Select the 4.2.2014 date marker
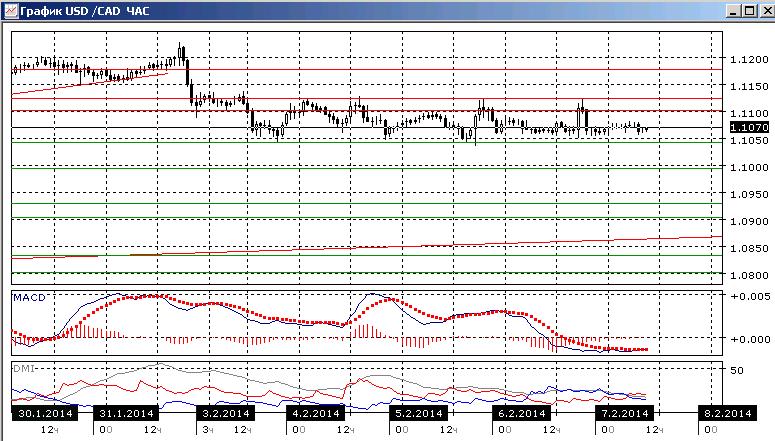The width and height of the screenshot is (775, 441). pos(315,413)
